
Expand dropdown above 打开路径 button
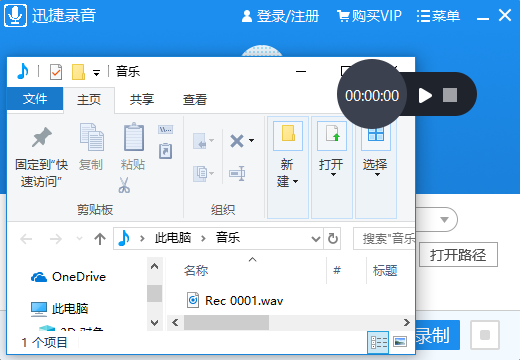click(x=444, y=220)
